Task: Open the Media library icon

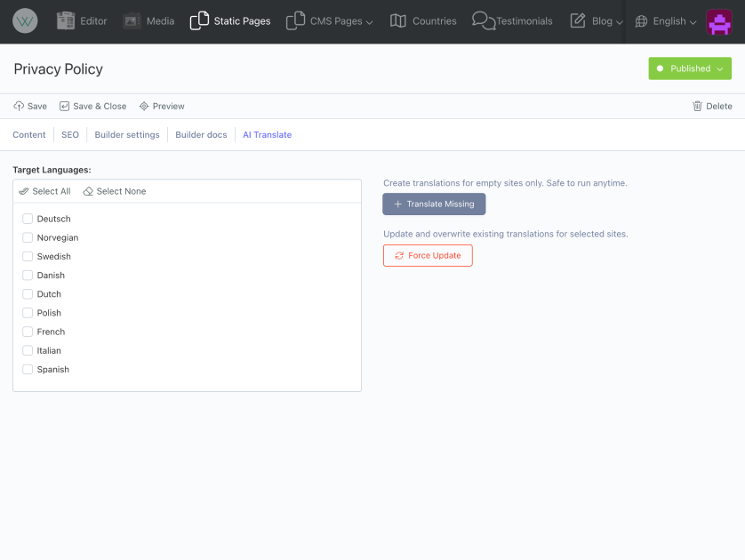Action: pos(132,21)
